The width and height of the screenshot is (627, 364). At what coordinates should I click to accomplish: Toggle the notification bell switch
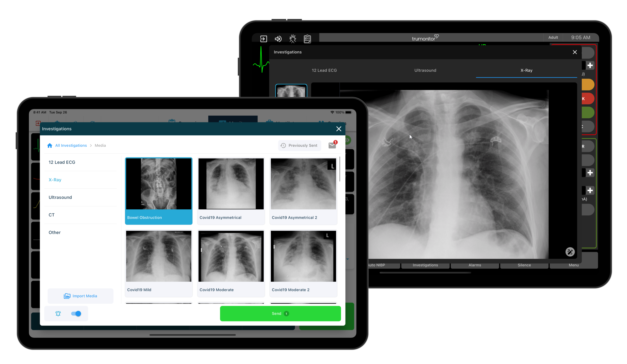(x=77, y=313)
